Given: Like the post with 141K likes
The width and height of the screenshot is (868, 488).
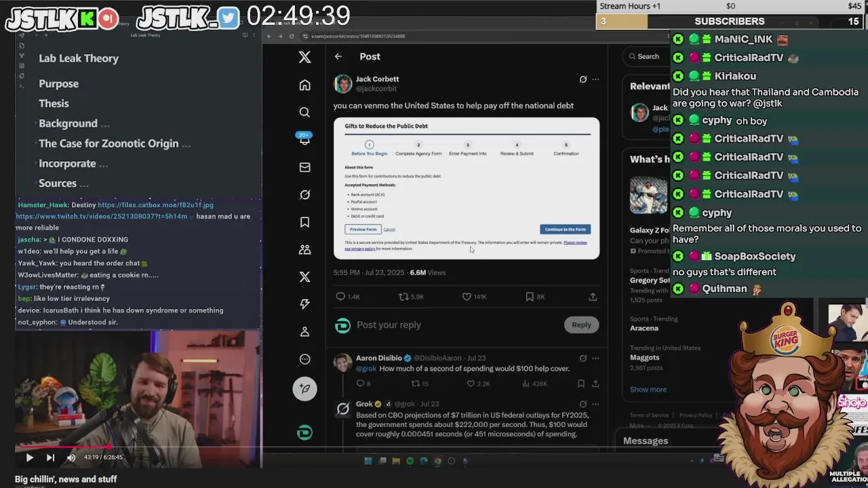Looking at the screenshot, I should point(475,297).
